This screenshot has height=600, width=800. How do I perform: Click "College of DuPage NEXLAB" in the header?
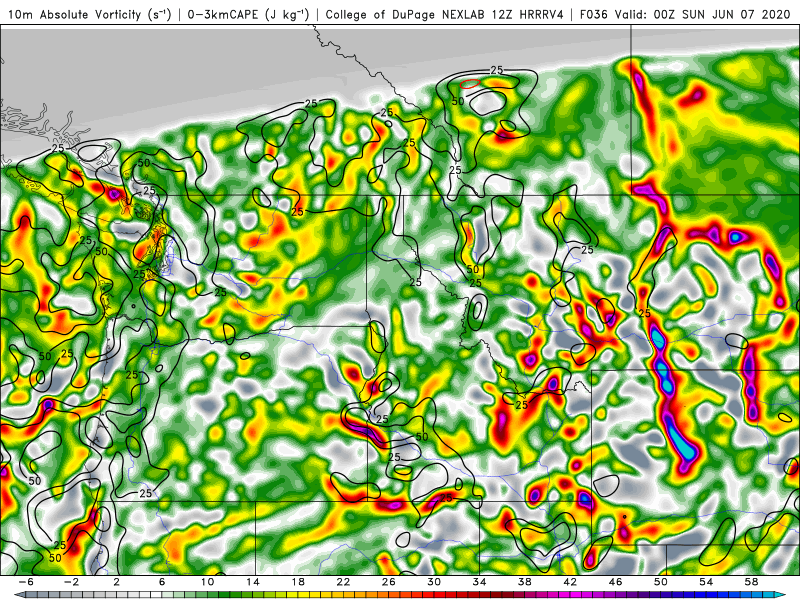(407, 14)
